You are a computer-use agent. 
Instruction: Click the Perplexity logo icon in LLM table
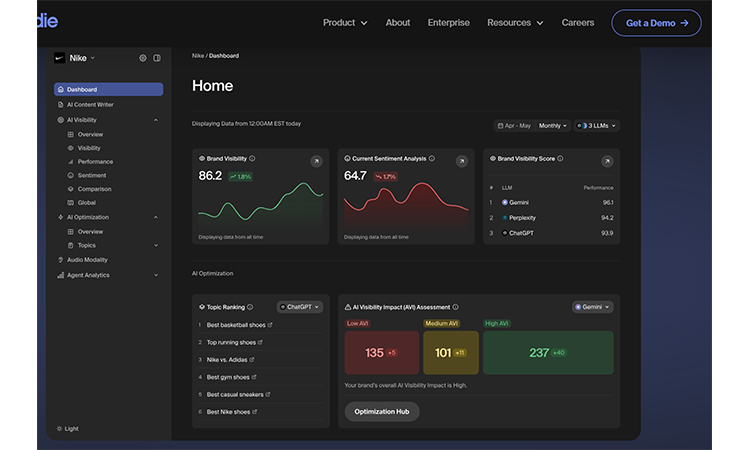tap(505, 218)
